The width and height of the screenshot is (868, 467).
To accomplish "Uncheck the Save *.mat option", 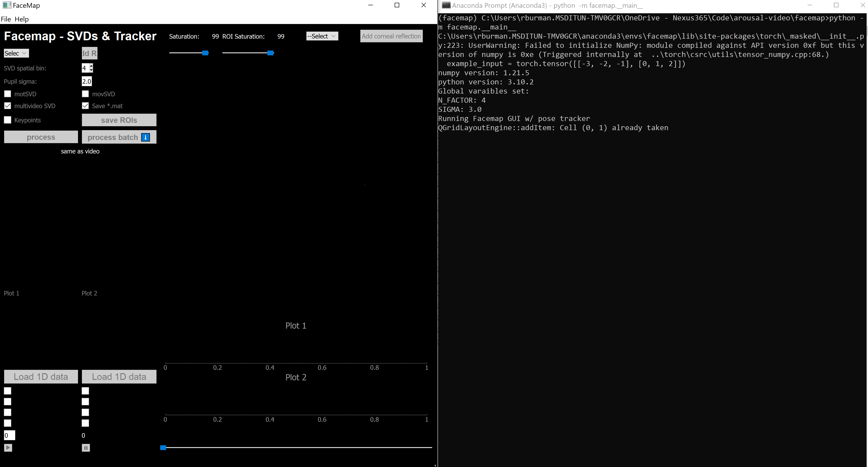I will 85,106.
